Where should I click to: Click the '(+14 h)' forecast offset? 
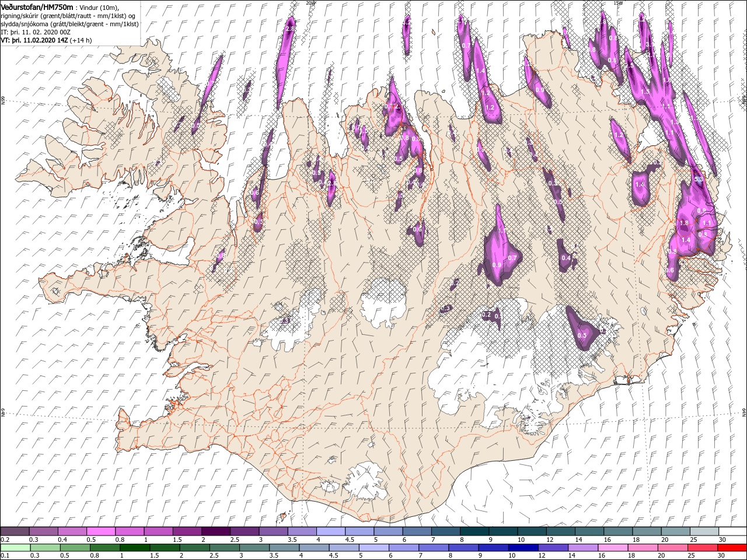pos(81,40)
